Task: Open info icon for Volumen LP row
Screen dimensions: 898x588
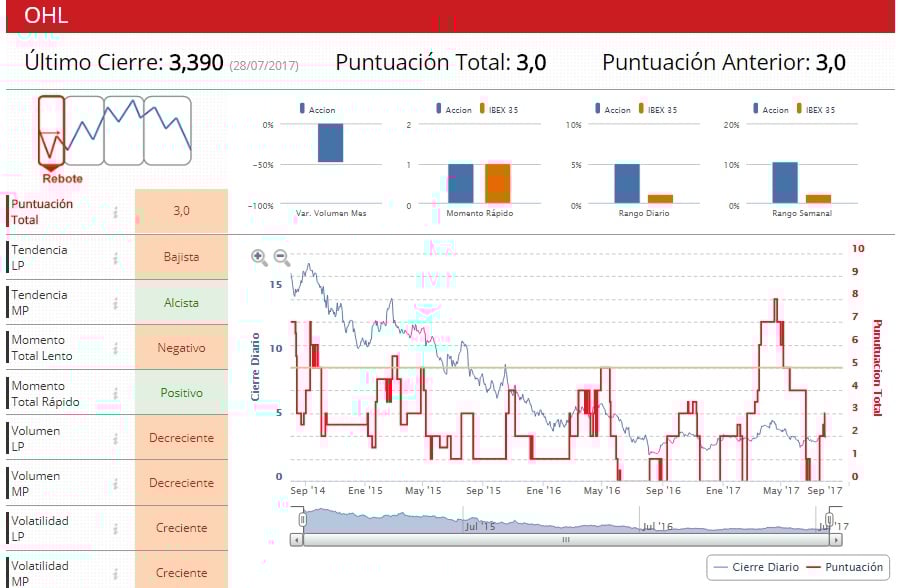Action: click(115, 439)
